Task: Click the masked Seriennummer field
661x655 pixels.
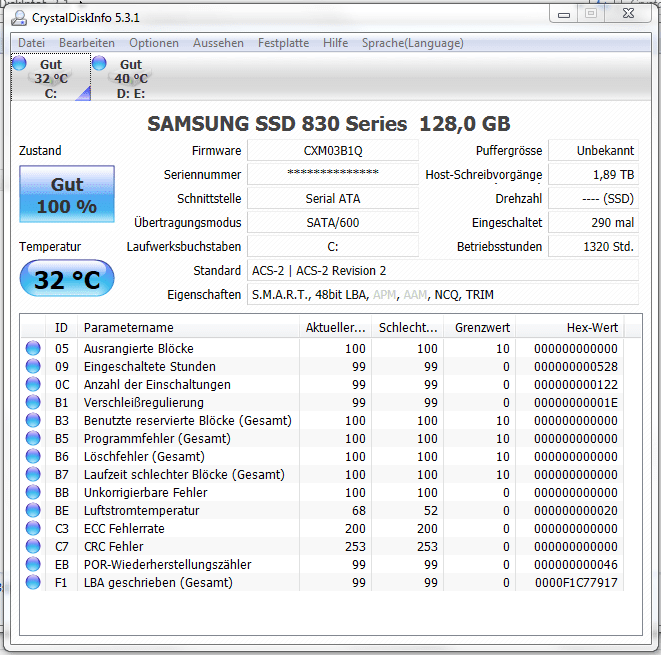Action: pyautogui.click(x=333, y=174)
